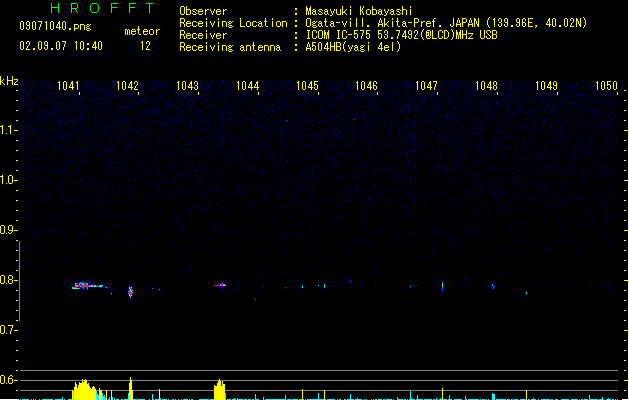629x400 pixels.
Task: Click the faint echo near 1047
Action: click(x=442, y=286)
